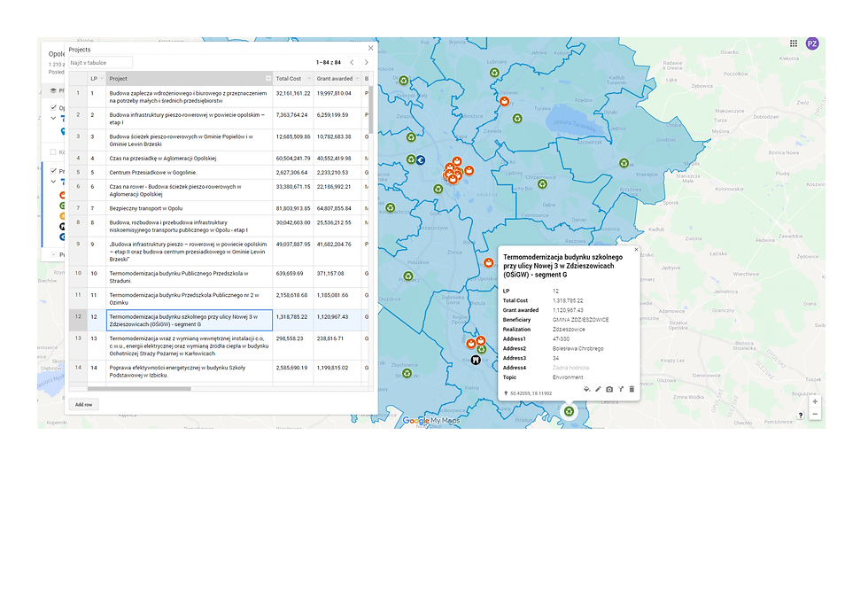
Task: Select the orange marker left of info window
Action: click(x=488, y=262)
